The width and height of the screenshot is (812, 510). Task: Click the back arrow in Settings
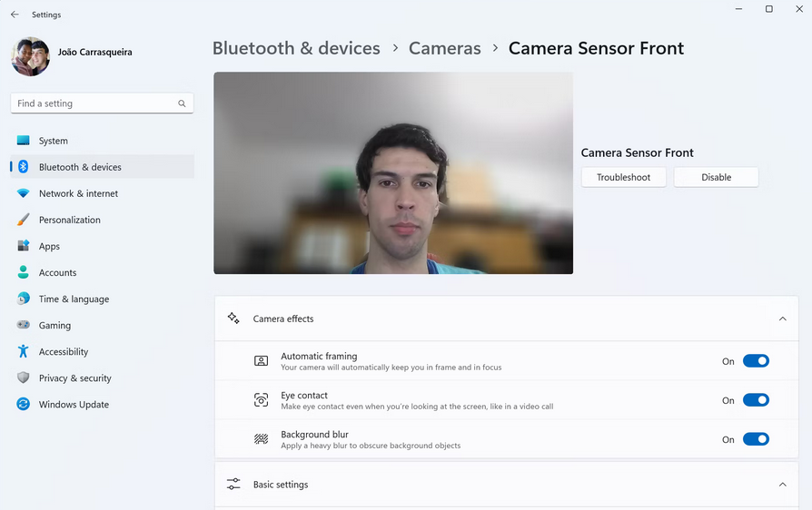click(15, 15)
